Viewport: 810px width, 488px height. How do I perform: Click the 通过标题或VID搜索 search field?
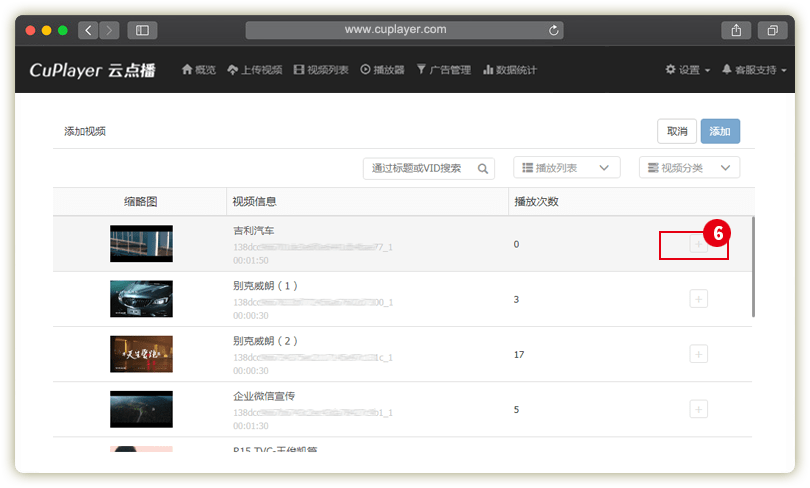[x=420, y=168]
